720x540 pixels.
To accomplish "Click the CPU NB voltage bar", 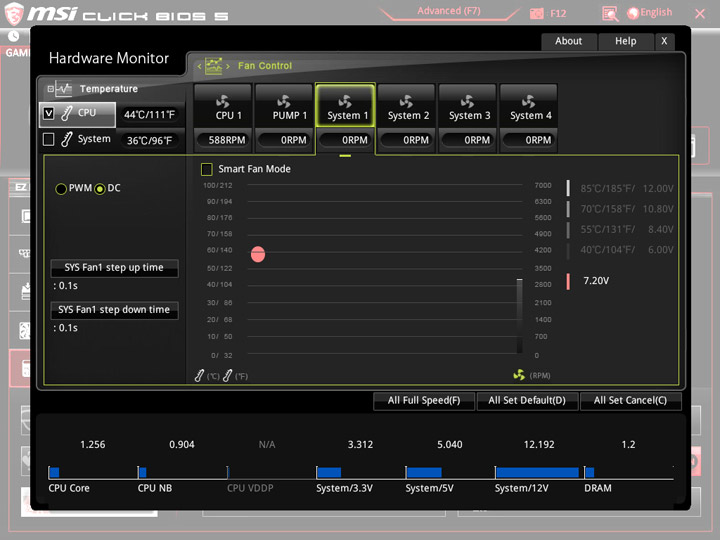I will coord(142,472).
